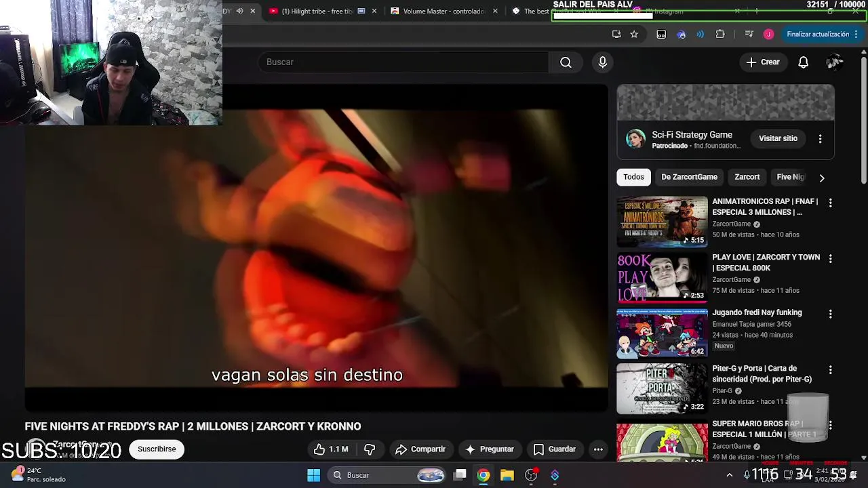Open ANIMATRONICOS RAP video thumbnail
This screenshot has width=868, height=488.
click(x=662, y=222)
